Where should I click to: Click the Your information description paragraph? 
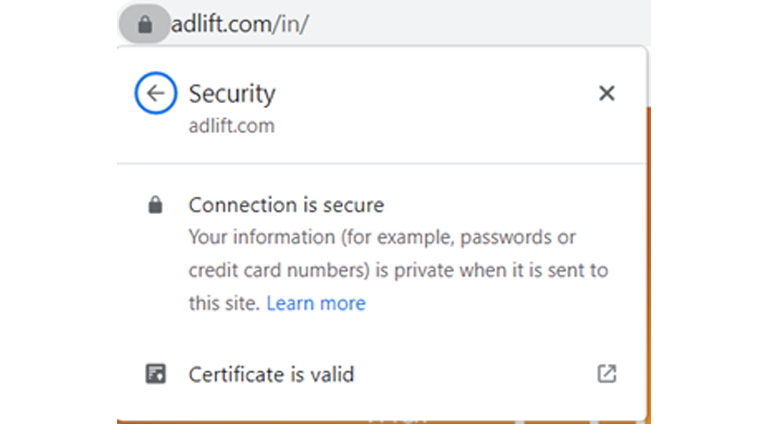point(398,270)
